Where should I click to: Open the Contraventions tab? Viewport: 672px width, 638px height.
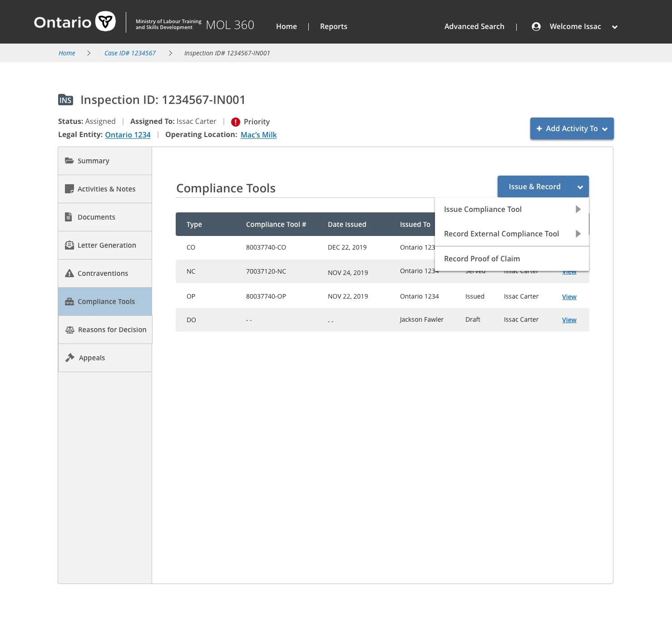[105, 273]
